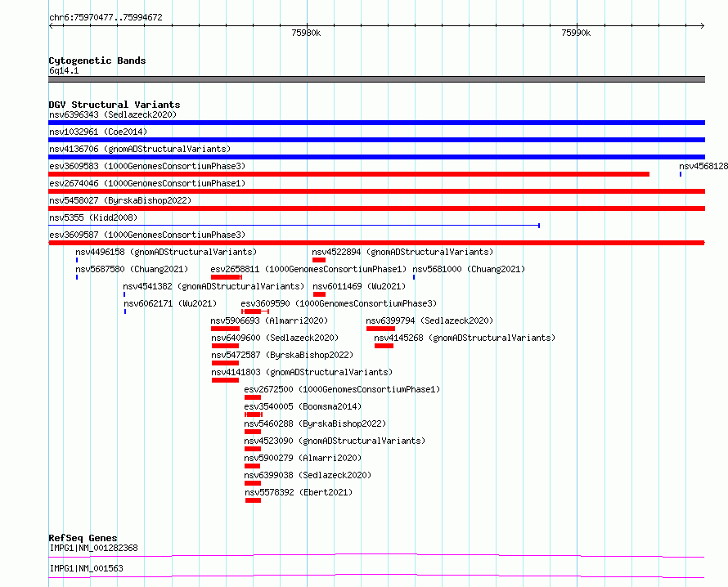The height and width of the screenshot is (587, 728).
Task: Click nsv4141803 (gnomADStructuralVariants) label
Action: pyautogui.click(x=302, y=372)
